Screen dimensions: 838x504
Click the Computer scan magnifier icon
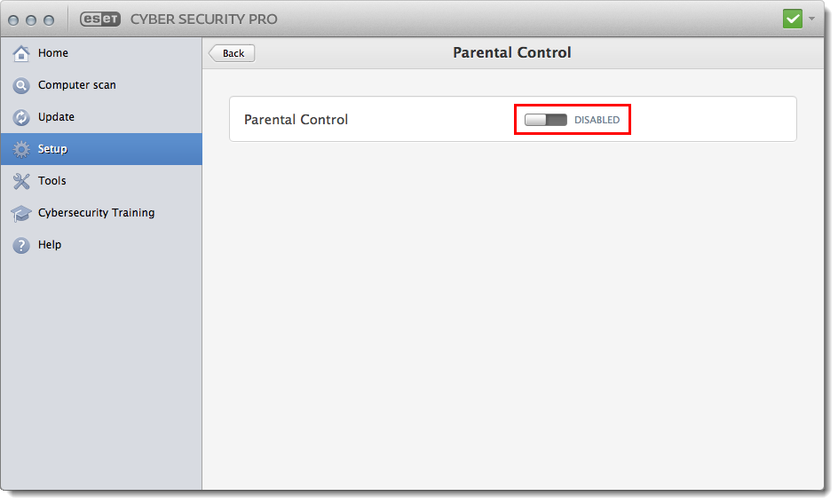(x=21, y=85)
